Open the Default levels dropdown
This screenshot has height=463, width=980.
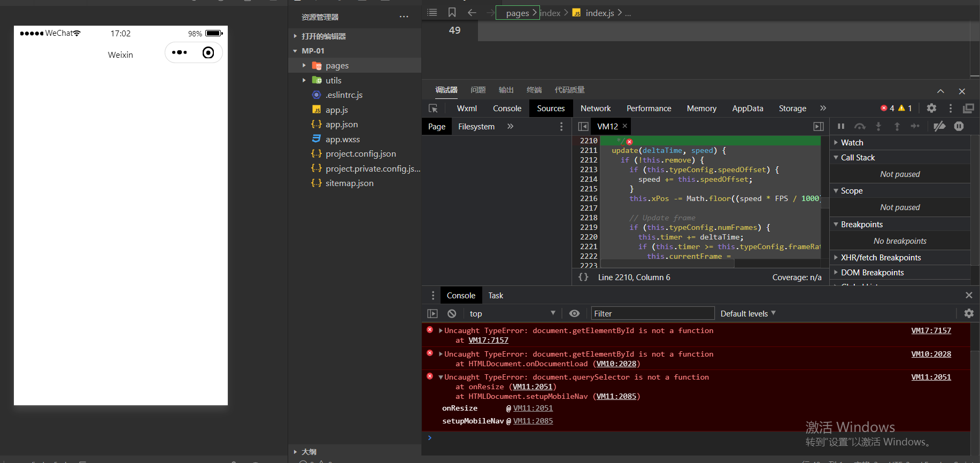[x=747, y=314]
